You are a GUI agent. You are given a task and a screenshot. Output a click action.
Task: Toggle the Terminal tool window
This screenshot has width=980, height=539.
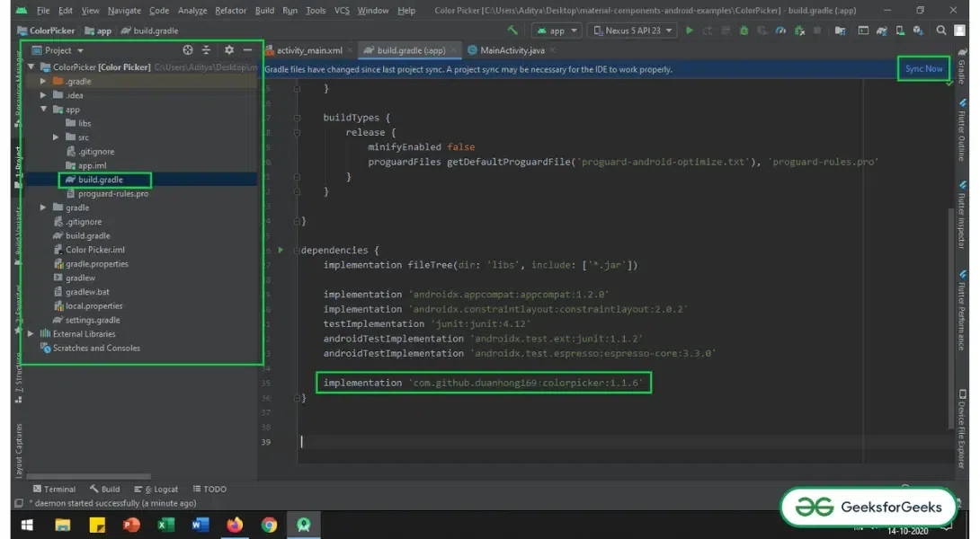(x=54, y=489)
